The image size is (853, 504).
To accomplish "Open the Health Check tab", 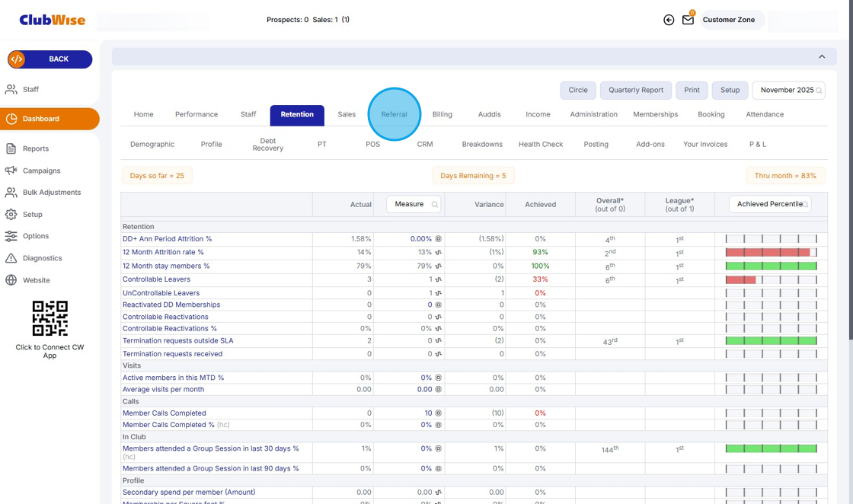I will (x=541, y=145).
